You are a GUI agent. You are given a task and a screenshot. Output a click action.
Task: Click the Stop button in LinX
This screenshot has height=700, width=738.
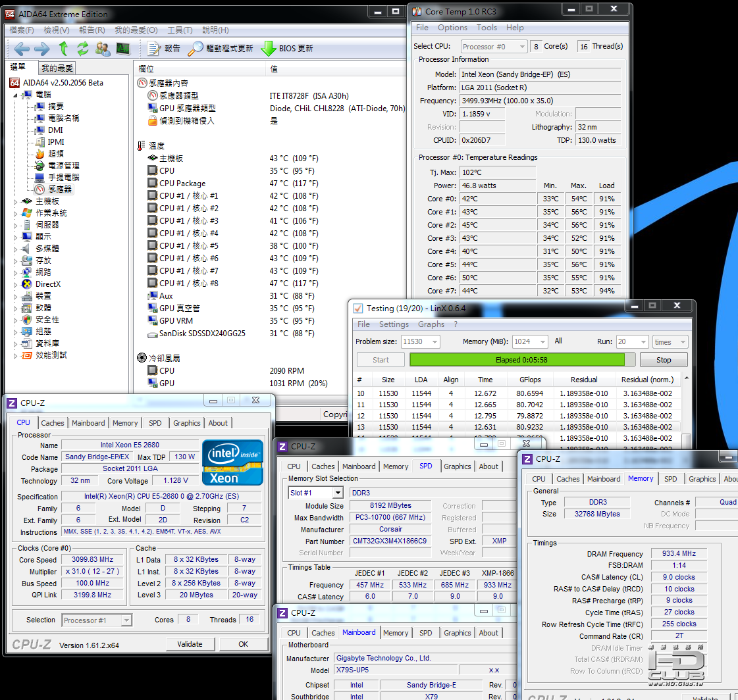[664, 359]
